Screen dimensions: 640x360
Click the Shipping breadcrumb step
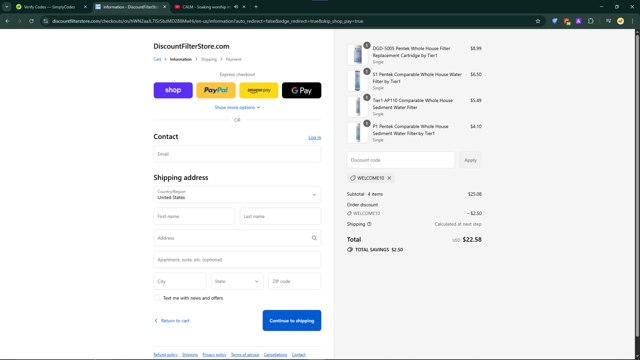[209, 59]
